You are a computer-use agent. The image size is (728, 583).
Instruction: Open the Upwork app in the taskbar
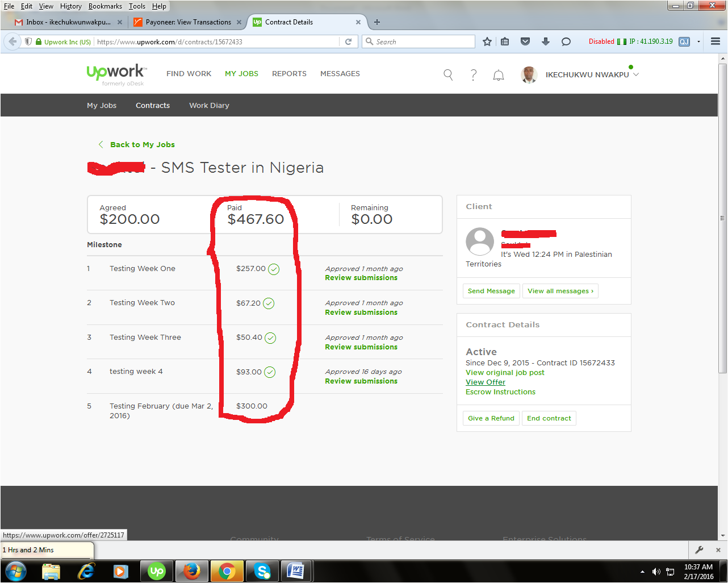click(x=157, y=571)
